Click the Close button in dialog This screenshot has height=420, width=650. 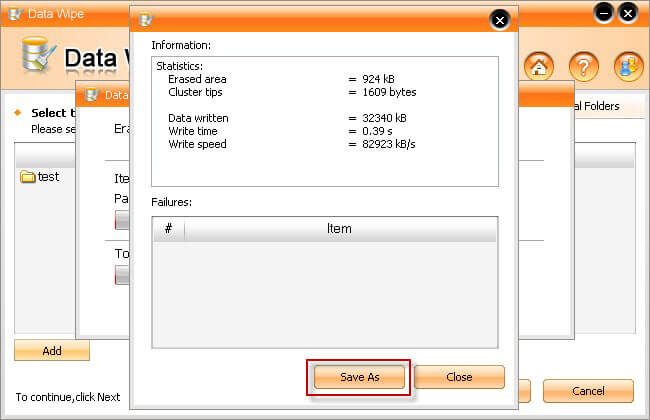[x=459, y=377]
